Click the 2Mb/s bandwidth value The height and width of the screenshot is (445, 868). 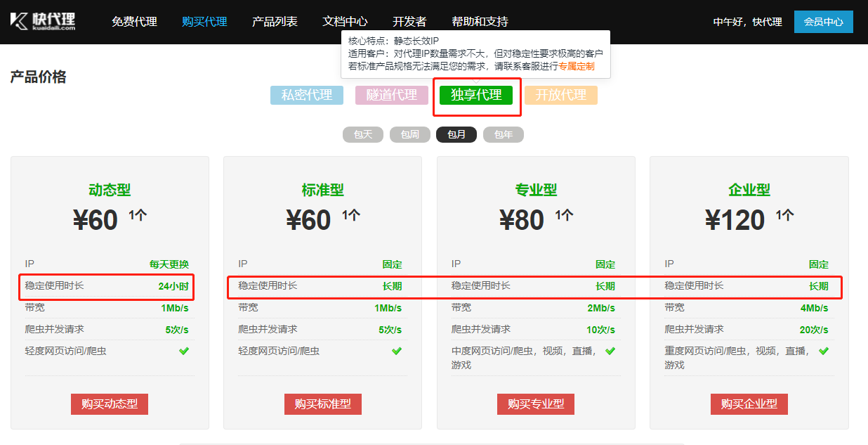coord(601,308)
